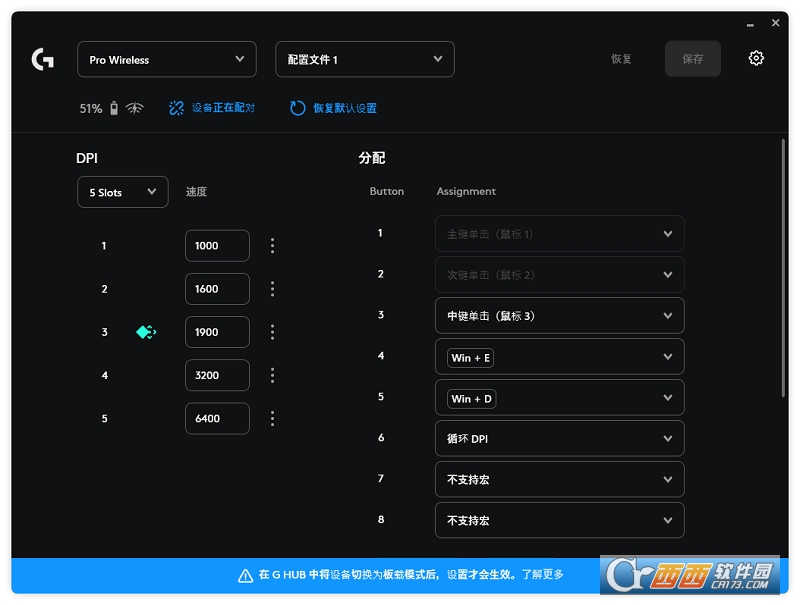The image size is (800, 605).
Task: Click the 恢复默认设置 link
Action: (x=345, y=108)
